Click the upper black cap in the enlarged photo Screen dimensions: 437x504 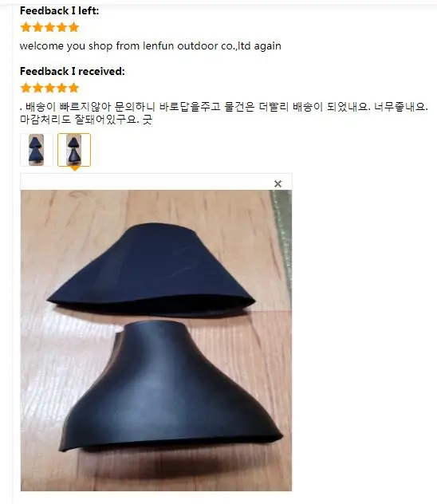(152, 269)
